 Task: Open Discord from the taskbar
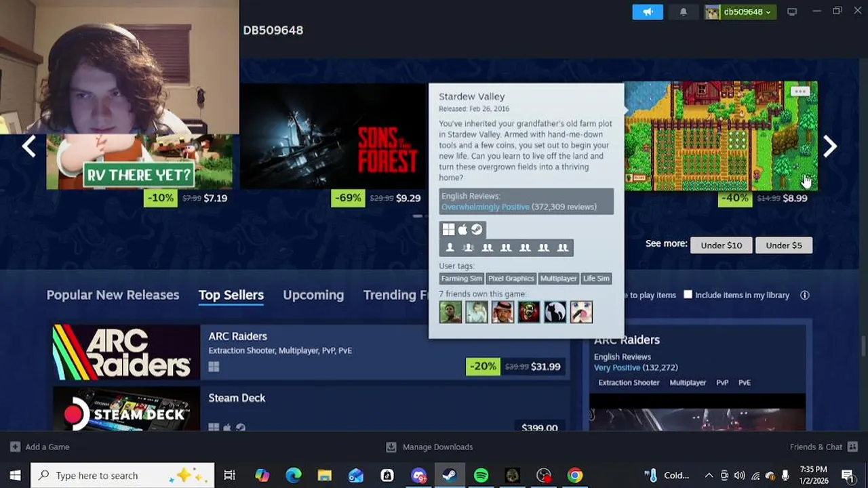click(418, 475)
